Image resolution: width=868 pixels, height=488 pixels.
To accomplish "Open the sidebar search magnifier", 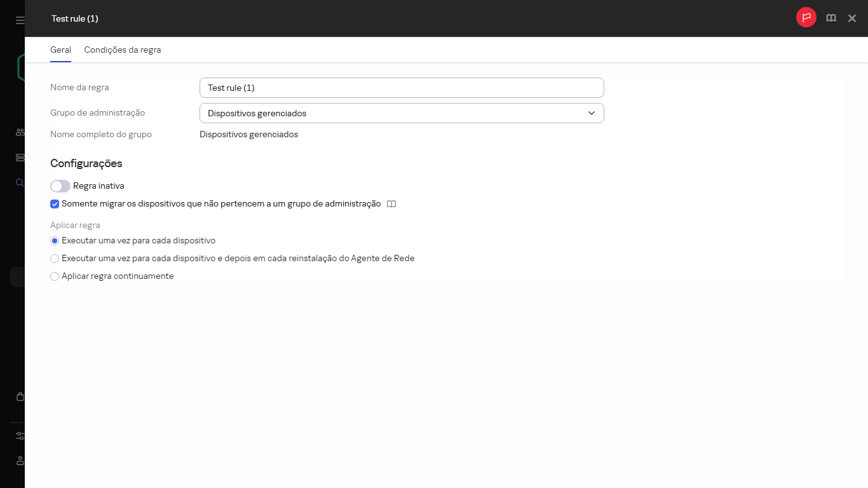I will [x=19, y=183].
